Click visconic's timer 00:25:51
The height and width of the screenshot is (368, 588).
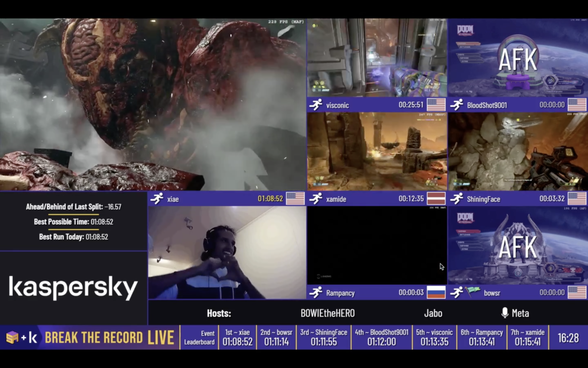411,105
